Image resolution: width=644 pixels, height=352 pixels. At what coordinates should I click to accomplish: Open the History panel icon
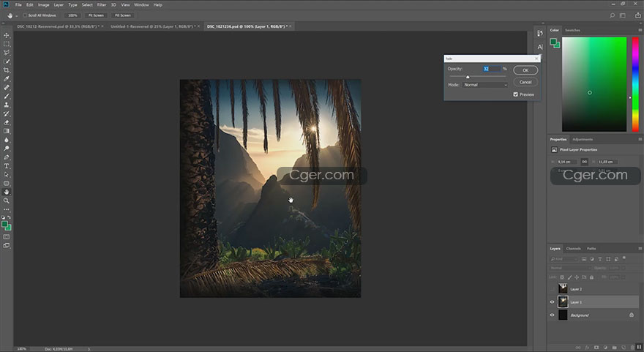pyautogui.click(x=539, y=34)
